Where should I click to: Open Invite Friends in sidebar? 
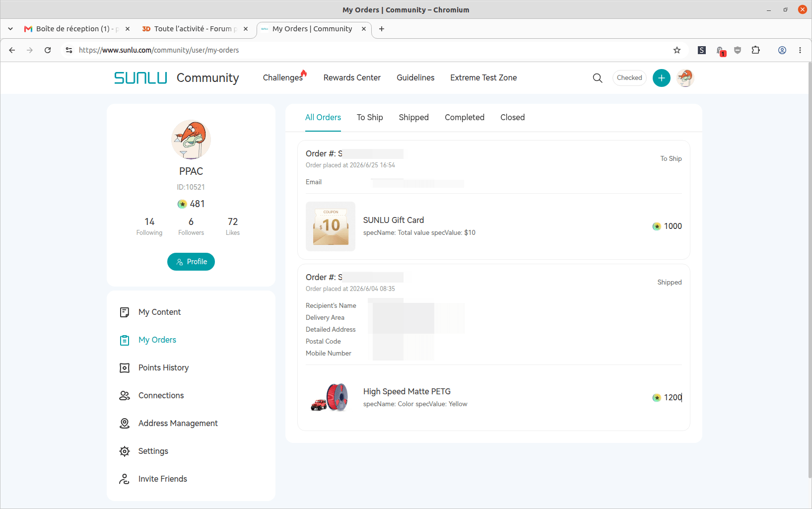(x=162, y=479)
